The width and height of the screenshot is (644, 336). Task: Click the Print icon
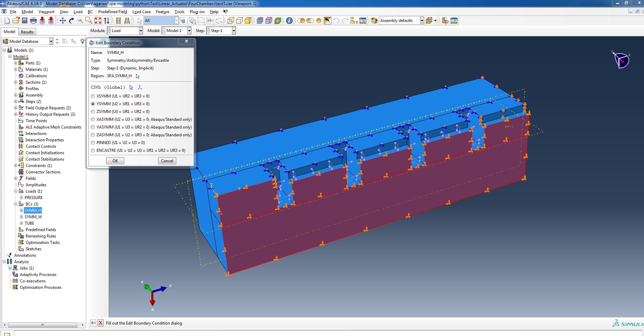[33, 21]
